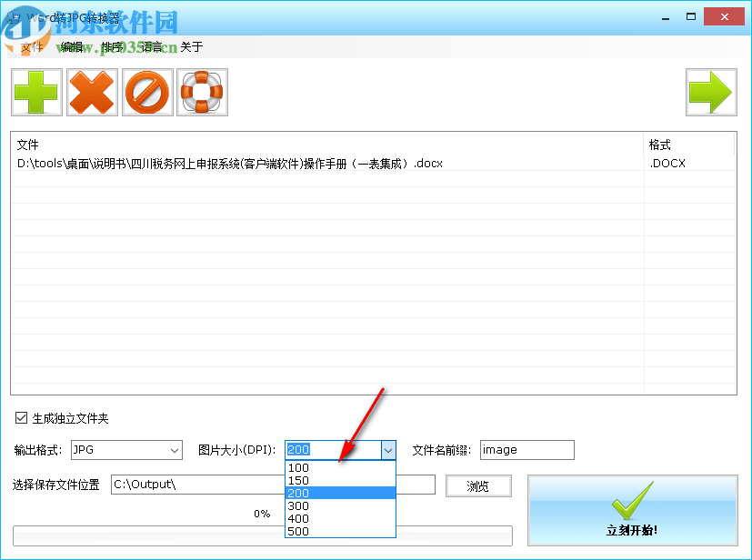Click the green plus icon to add files

36,92
